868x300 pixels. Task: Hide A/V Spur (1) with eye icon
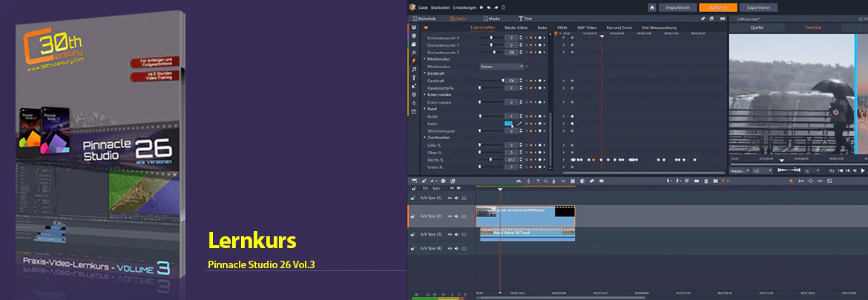tap(450, 198)
